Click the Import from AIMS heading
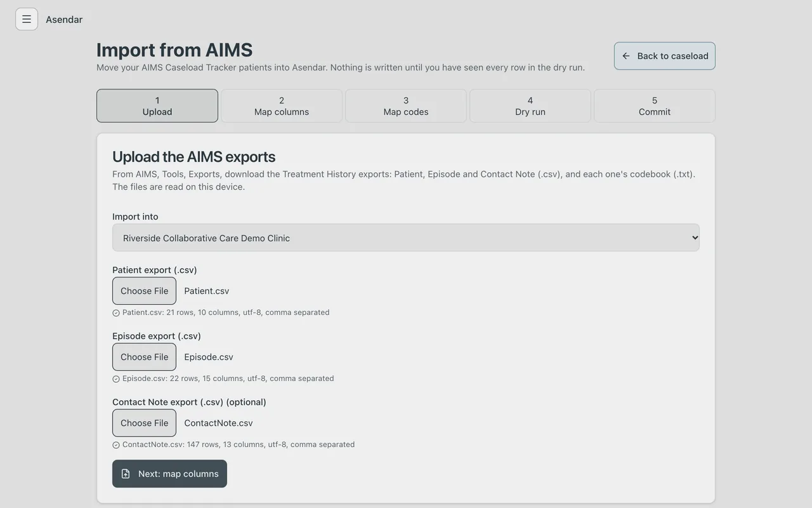812x508 pixels. [x=174, y=50]
